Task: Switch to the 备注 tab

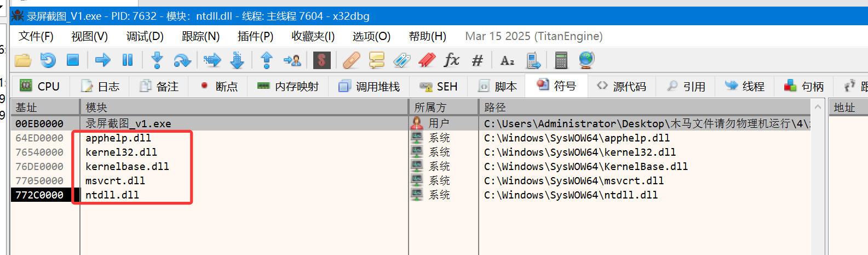Action: click(x=159, y=86)
